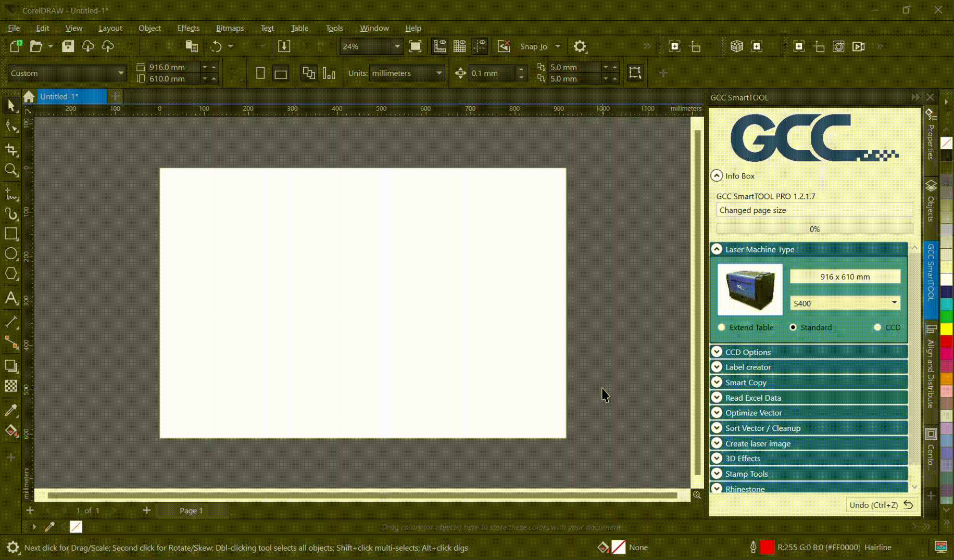Select the Zoom magnifier tool
The image size is (954, 560).
point(11,170)
